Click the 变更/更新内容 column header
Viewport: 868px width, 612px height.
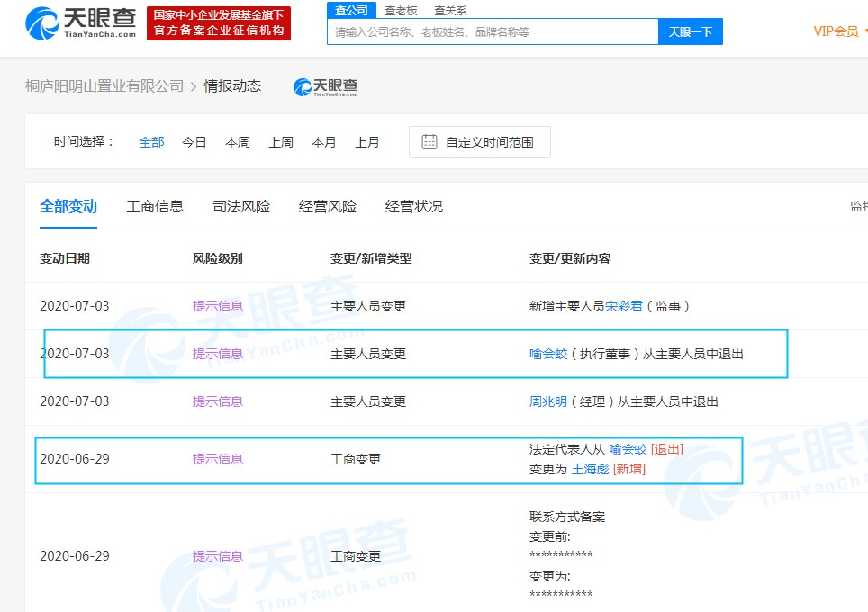pos(570,258)
